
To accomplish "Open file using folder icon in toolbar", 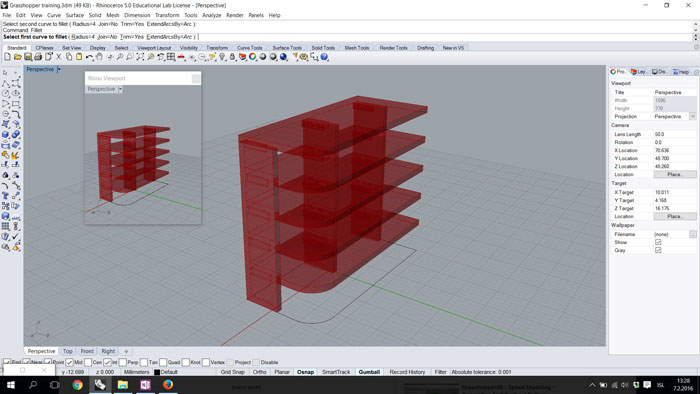I will (17, 57).
